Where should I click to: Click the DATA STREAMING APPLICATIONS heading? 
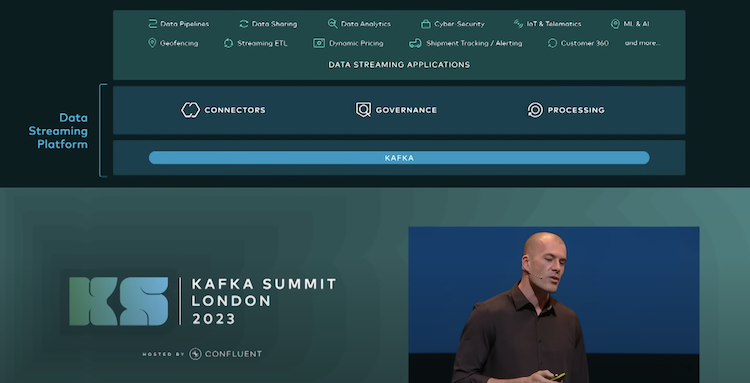(399, 65)
